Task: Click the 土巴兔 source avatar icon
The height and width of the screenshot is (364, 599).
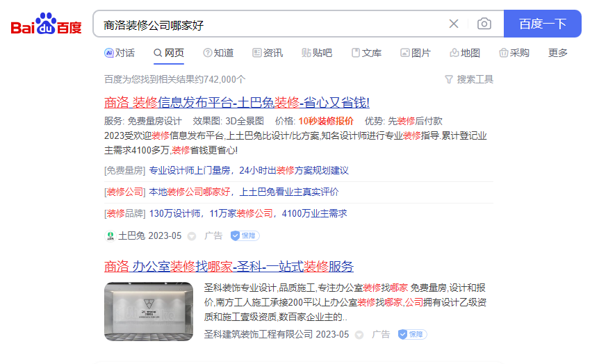Action: (110, 236)
